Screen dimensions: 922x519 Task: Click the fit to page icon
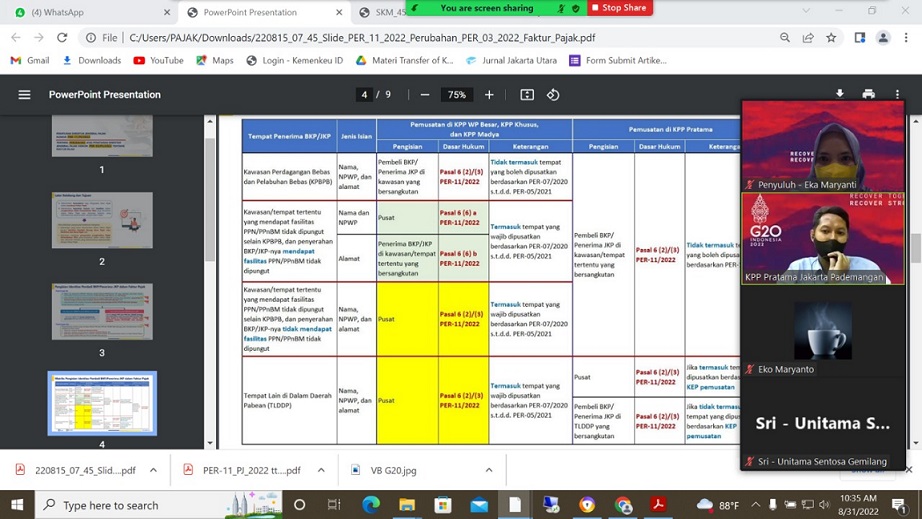[527, 95]
